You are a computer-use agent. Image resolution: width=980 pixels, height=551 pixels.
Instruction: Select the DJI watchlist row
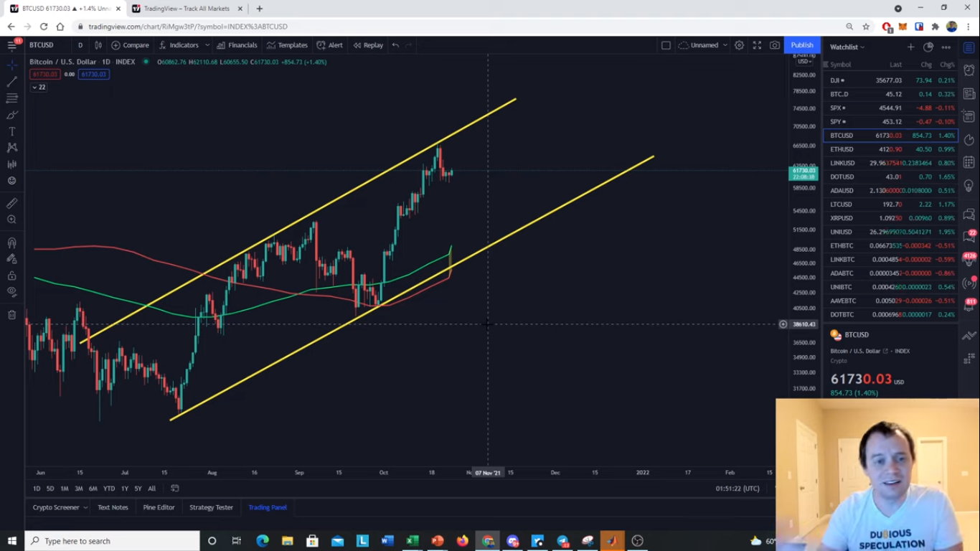tap(890, 80)
